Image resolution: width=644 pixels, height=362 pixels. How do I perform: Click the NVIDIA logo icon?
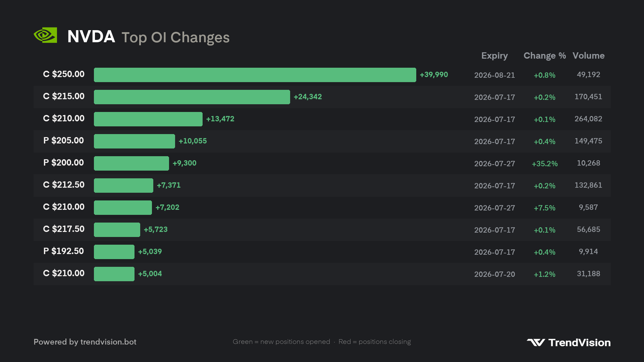click(45, 35)
